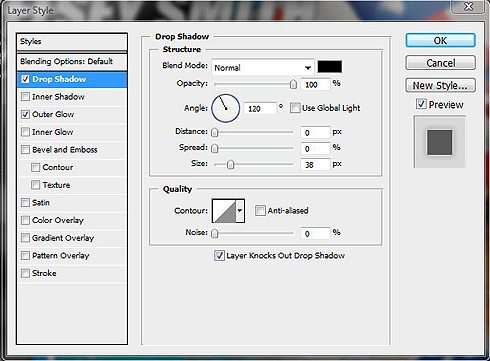Click the contour curve thumbnail

pyautogui.click(x=224, y=211)
